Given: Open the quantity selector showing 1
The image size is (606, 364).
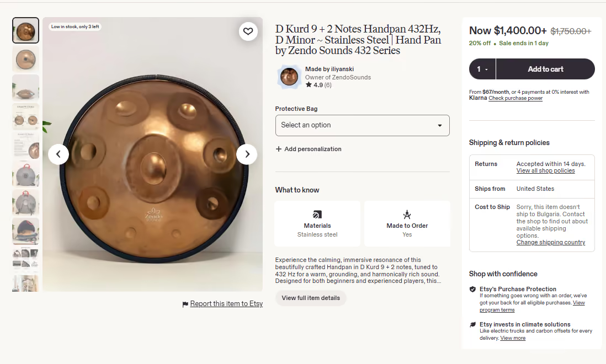Looking at the screenshot, I should click(482, 69).
